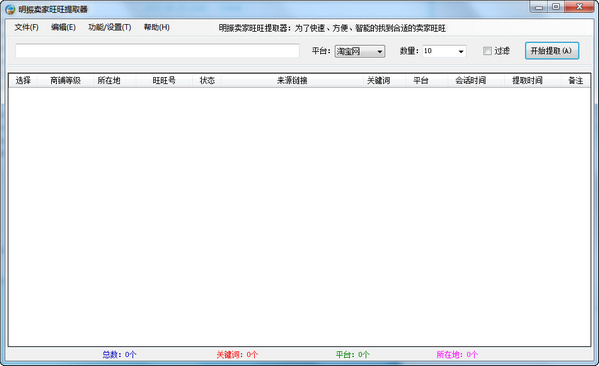Sort by 关键词 column header
Viewport: 599px width, 366px height.
click(x=378, y=80)
